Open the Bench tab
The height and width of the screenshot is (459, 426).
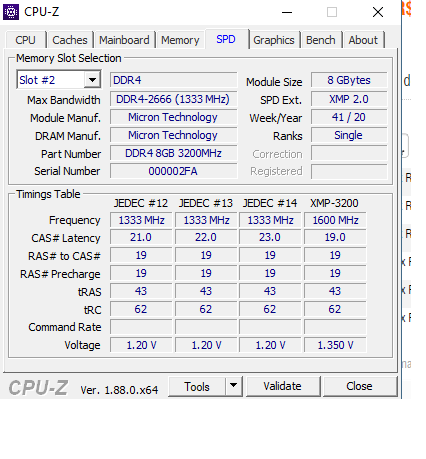tap(321, 40)
